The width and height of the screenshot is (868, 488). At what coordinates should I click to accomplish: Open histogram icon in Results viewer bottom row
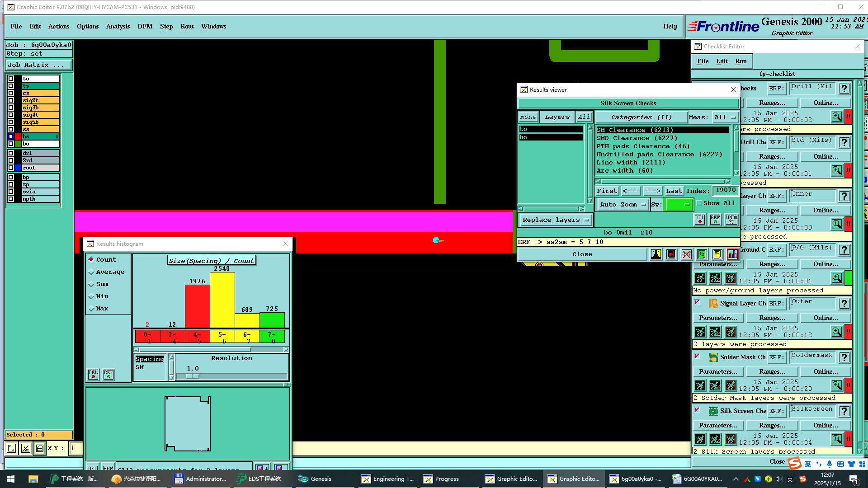(732, 254)
